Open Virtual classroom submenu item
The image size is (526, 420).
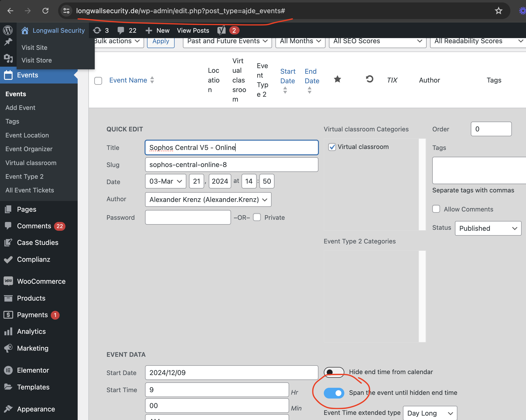click(31, 163)
